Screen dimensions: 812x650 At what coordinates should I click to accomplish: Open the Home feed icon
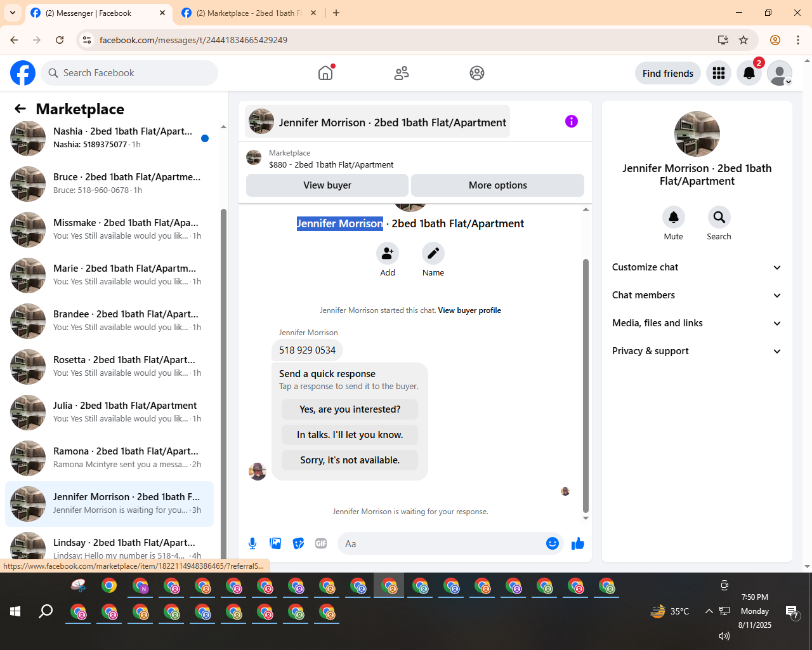325,73
